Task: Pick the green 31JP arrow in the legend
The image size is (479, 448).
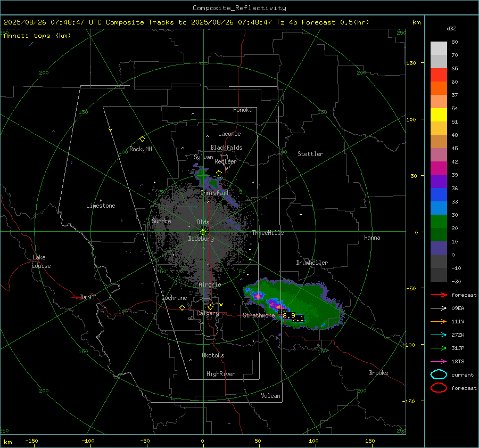Action: (439, 348)
